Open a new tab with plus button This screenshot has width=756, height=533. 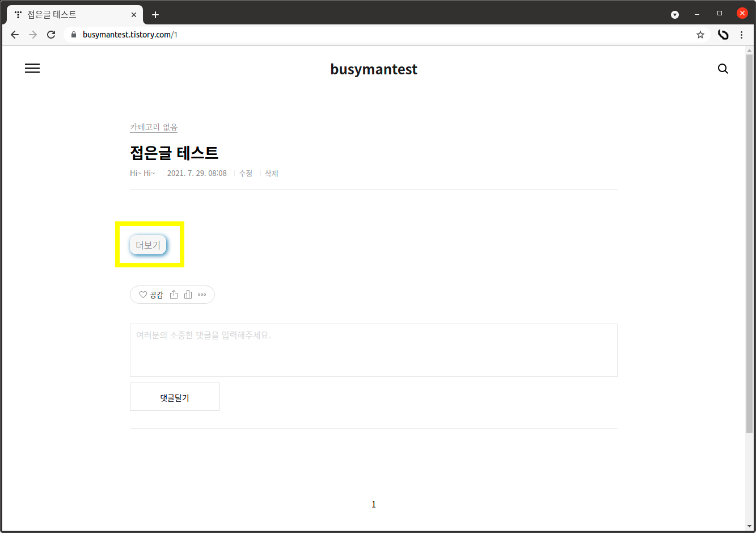[155, 15]
